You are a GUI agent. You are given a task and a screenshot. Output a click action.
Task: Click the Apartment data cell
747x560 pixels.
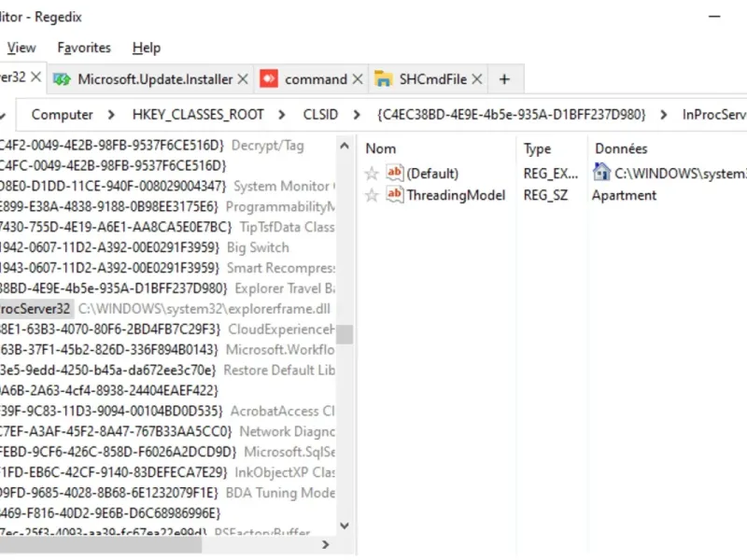[624, 195]
